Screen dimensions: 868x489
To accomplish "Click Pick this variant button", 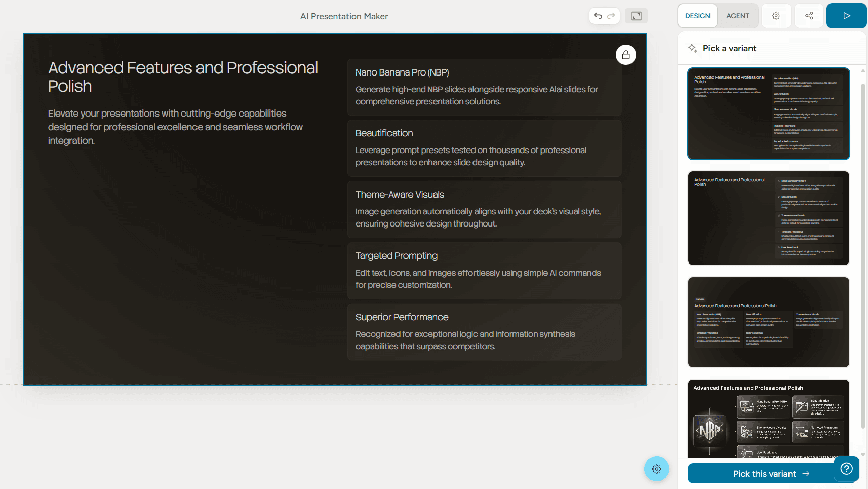I will pyautogui.click(x=771, y=474).
